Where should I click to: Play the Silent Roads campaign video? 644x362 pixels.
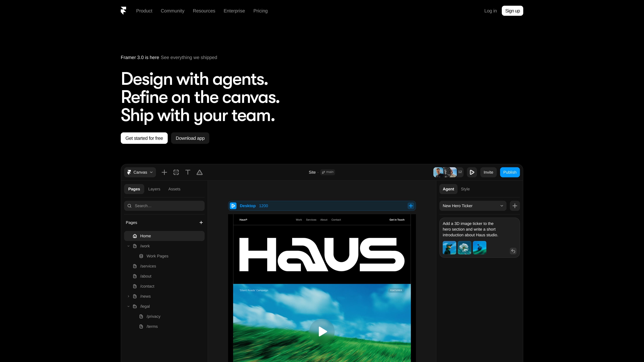click(x=322, y=331)
